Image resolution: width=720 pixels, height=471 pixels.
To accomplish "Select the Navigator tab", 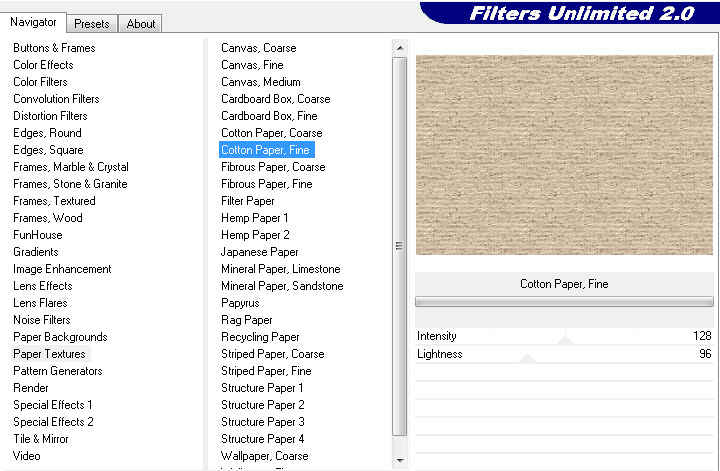I will 33,22.
